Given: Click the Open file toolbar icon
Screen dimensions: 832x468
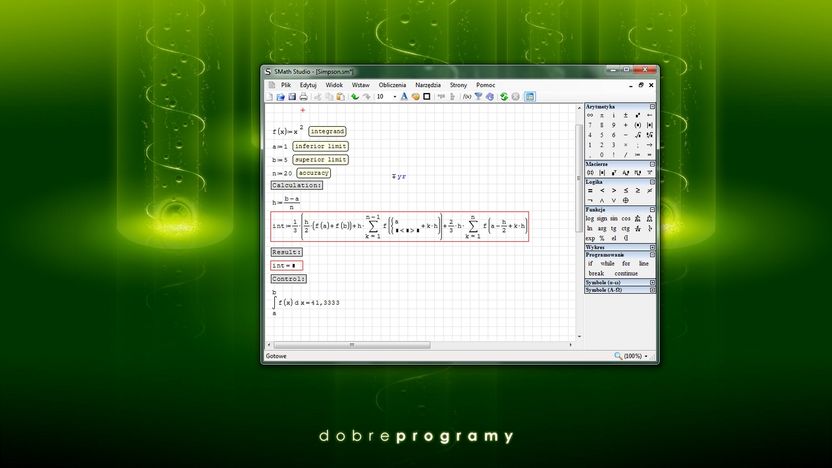Looking at the screenshot, I should (280, 97).
